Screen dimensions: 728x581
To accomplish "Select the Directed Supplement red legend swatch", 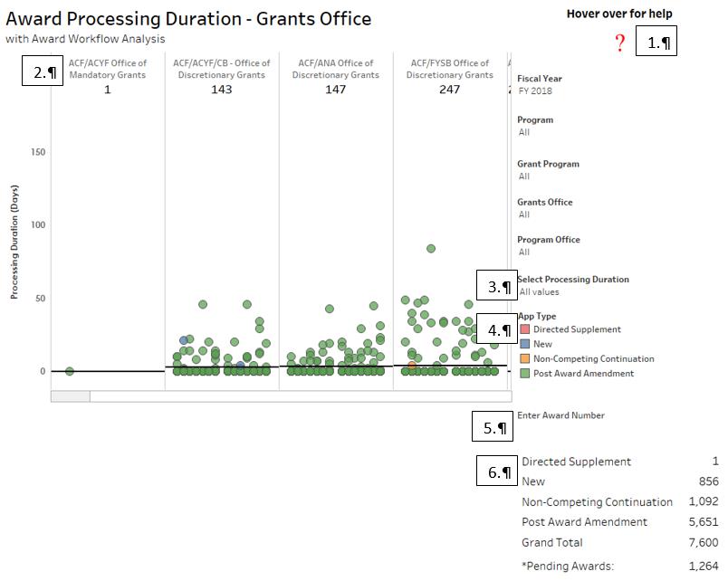I will pyautogui.click(x=523, y=329).
